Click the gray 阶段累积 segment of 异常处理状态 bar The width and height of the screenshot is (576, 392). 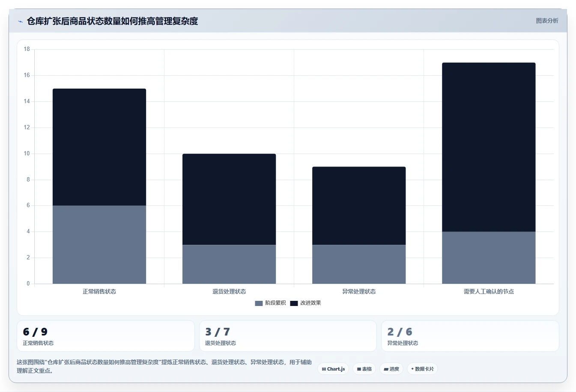click(x=359, y=264)
